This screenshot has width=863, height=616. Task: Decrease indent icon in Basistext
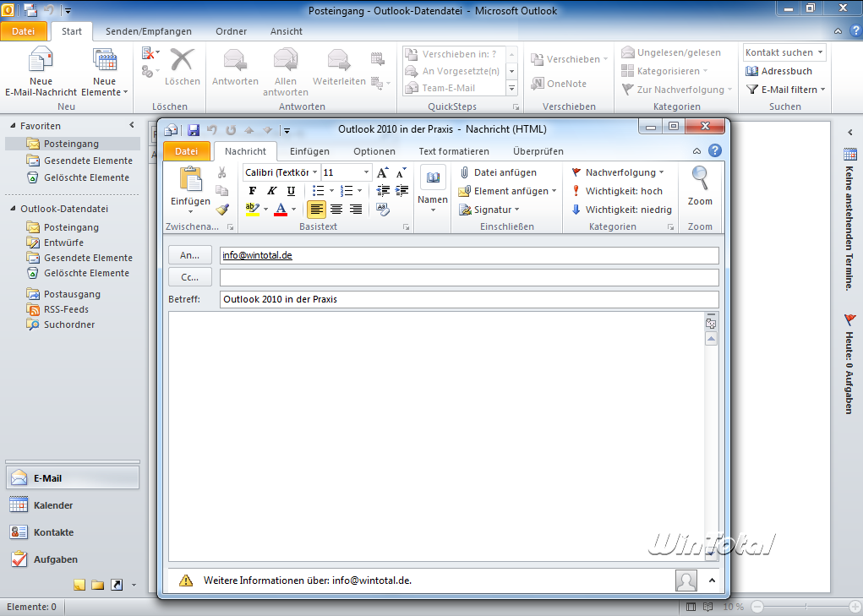(x=383, y=191)
